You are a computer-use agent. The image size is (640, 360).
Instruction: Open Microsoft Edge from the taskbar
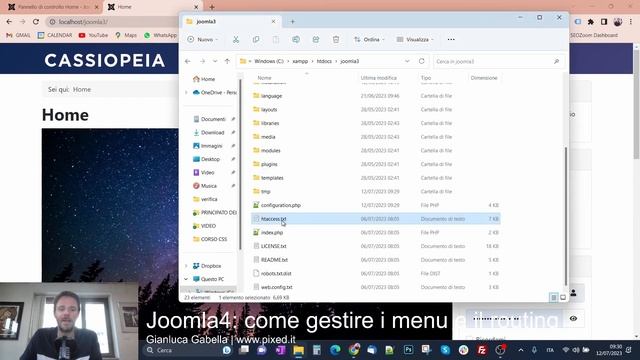(x=335, y=350)
